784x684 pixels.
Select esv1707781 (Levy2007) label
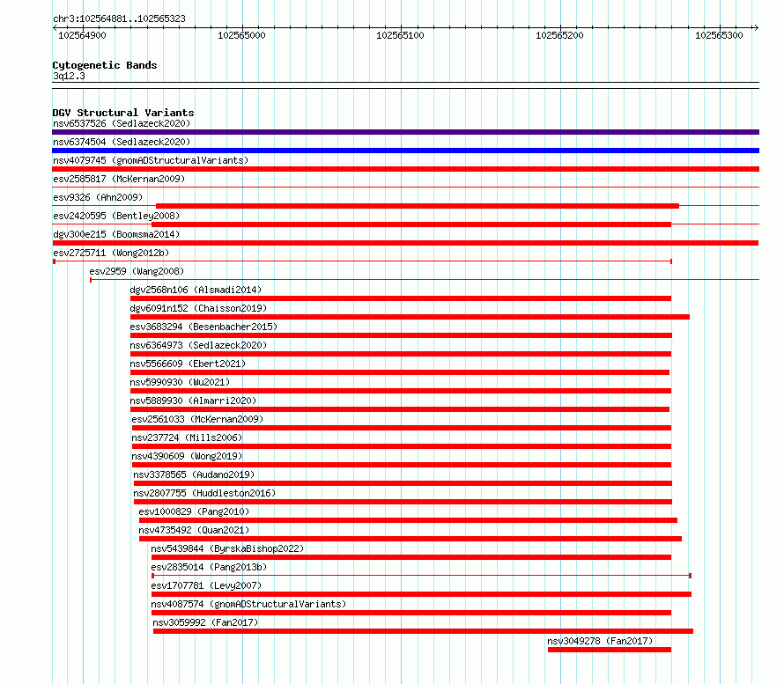[206, 585]
